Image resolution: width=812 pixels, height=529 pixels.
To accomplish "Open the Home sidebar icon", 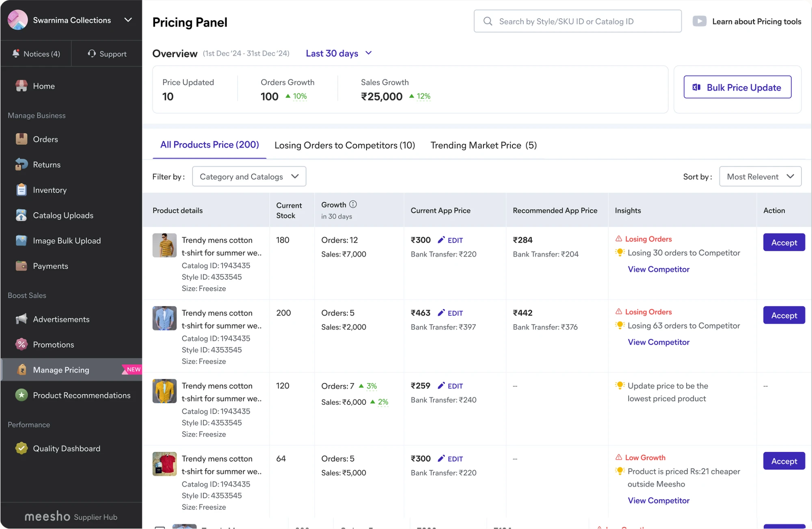I will coord(22,86).
